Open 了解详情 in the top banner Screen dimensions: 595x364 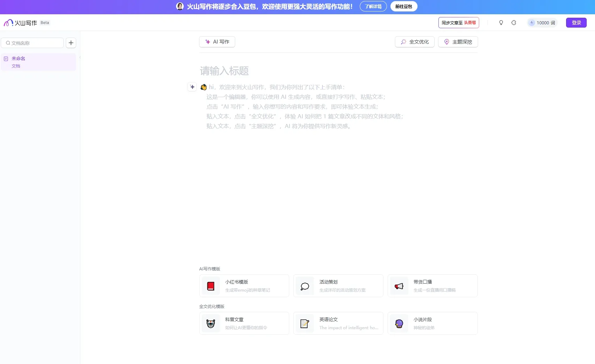[373, 6]
